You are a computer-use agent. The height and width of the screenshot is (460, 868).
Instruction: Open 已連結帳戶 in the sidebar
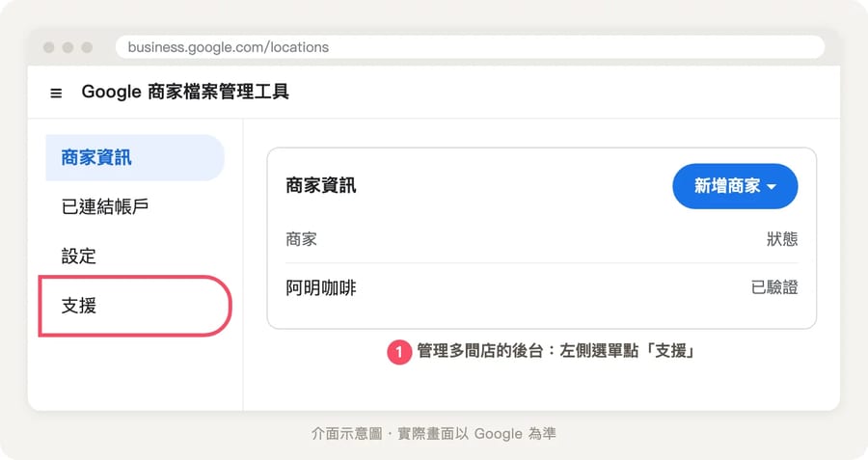point(104,207)
